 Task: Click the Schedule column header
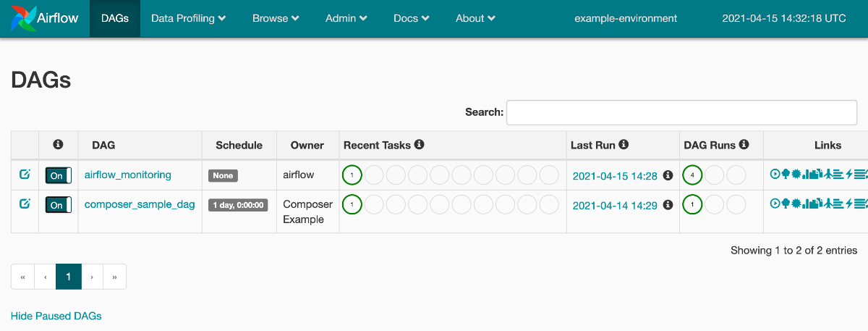click(239, 145)
